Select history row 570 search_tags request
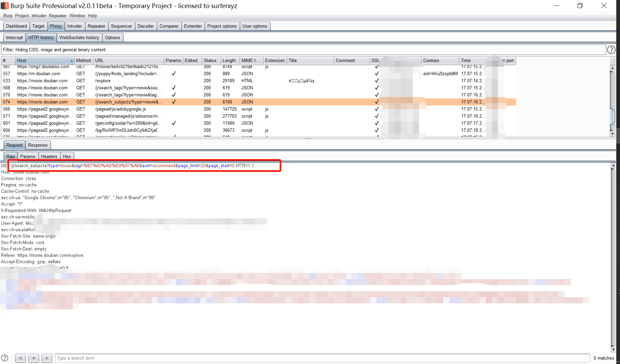Image resolution: width=620 pixels, height=364 pixels. 258,95
